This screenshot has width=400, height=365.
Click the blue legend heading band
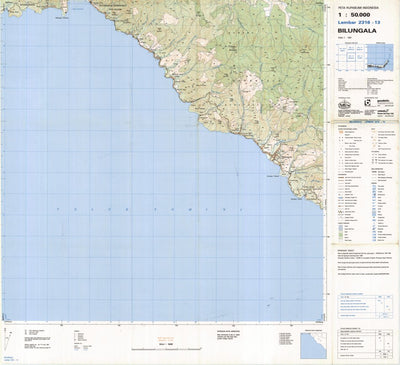pos(366,123)
